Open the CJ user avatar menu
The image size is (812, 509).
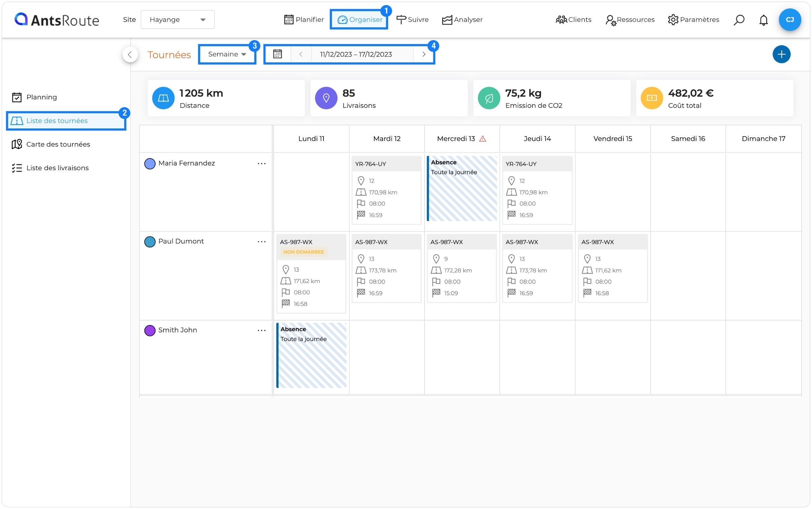pos(789,20)
